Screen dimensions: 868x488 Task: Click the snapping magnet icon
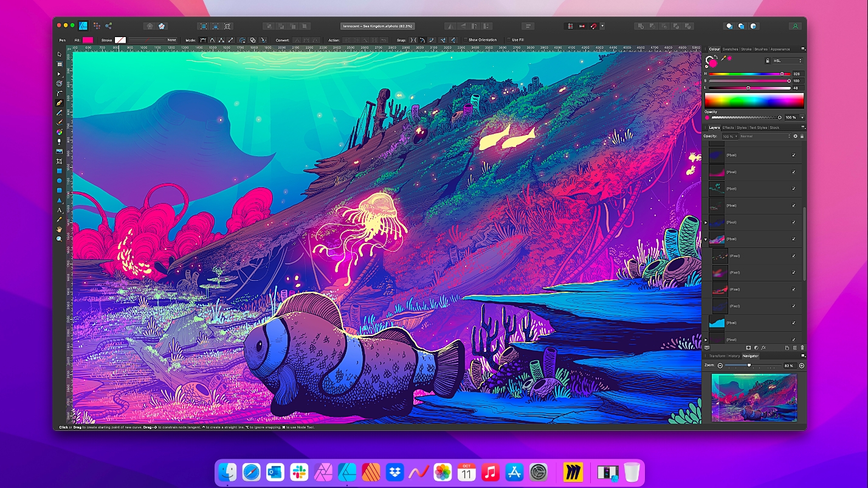(593, 26)
